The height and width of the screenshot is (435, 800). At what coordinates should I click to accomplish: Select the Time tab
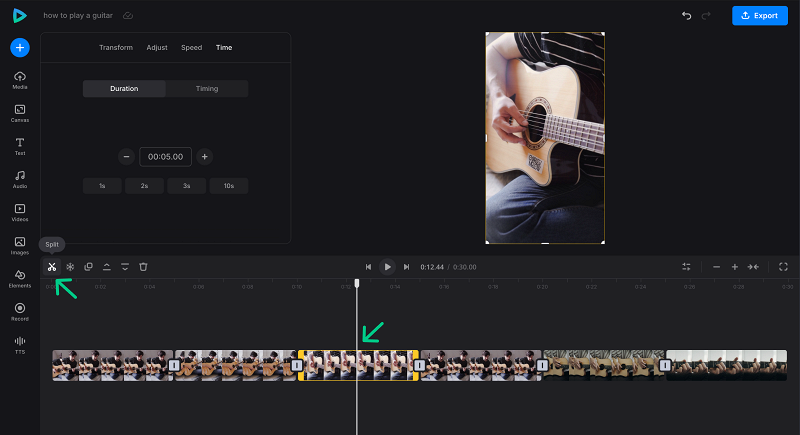pyautogui.click(x=224, y=47)
